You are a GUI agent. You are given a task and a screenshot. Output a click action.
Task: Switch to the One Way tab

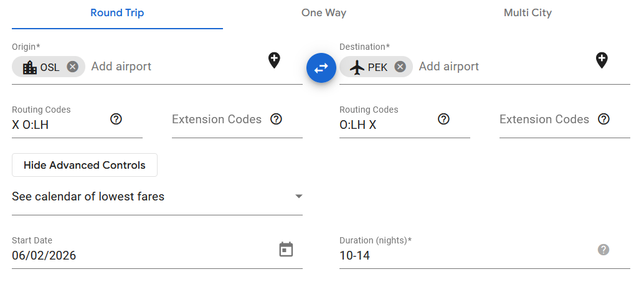pyautogui.click(x=324, y=13)
